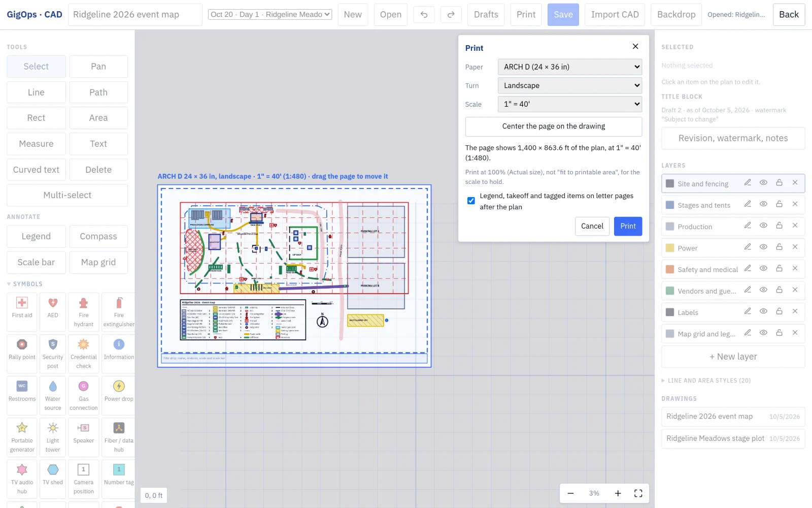Lock the Production layer
812x508 pixels.
click(779, 226)
